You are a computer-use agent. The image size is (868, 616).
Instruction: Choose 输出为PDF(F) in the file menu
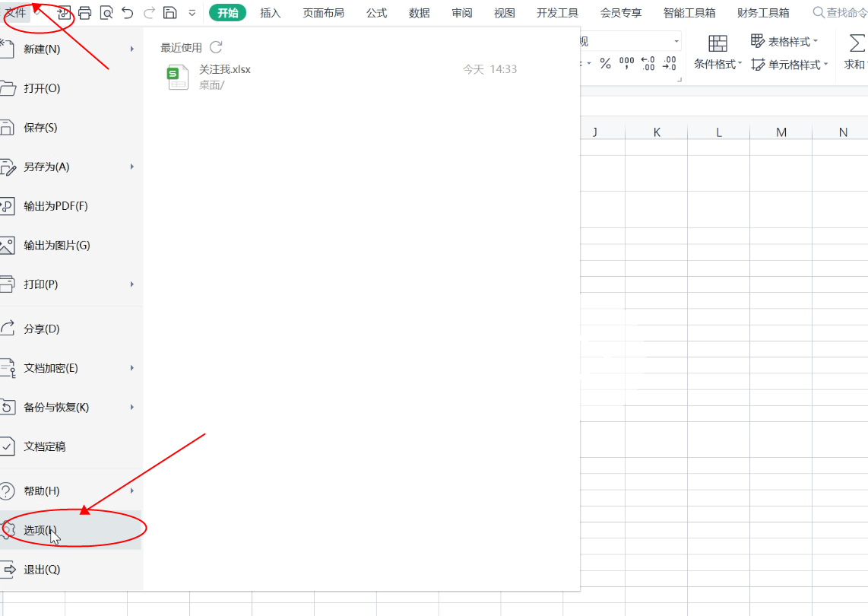(x=70, y=206)
